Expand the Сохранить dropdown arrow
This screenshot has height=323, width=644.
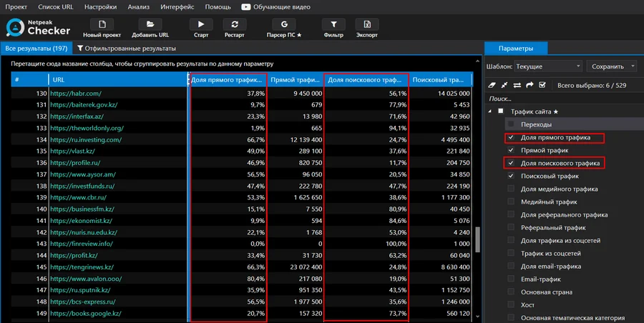coord(633,66)
